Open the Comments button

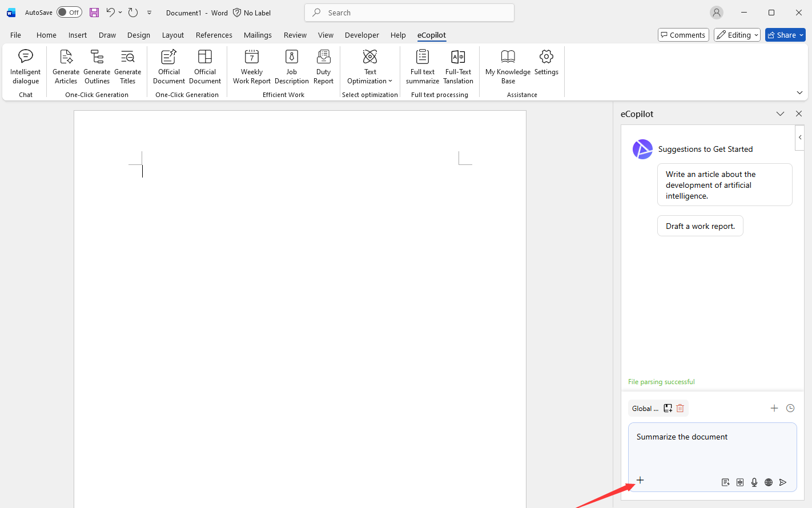coord(683,35)
